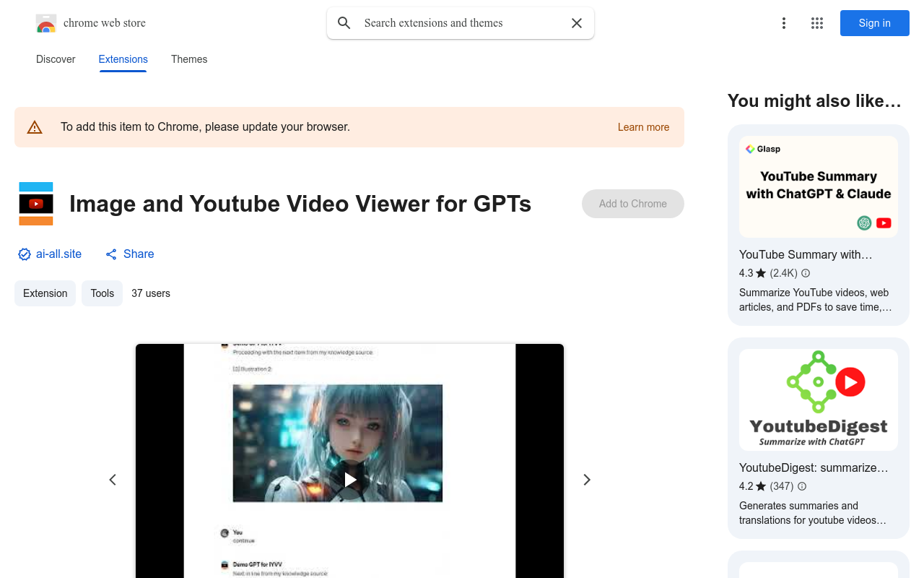Click the Sign in button
This screenshot has height=578, width=924.
(x=875, y=23)
